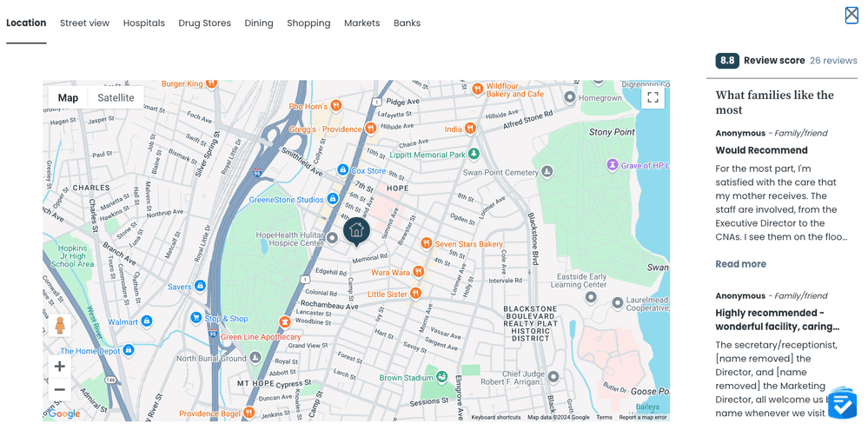This screenshot has width=868, height=430.
Task: Open the Wildflour Bakery and Cafe marker
Action: point(476,89)
